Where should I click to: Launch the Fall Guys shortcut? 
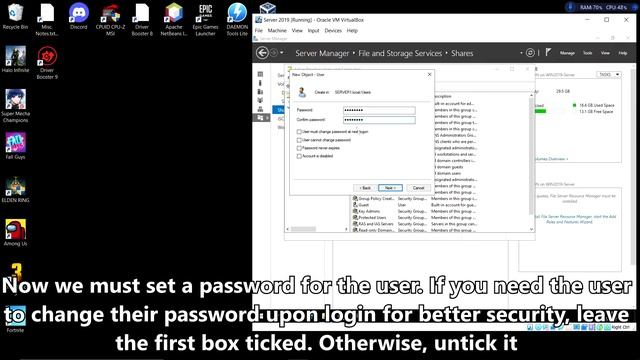16,146
